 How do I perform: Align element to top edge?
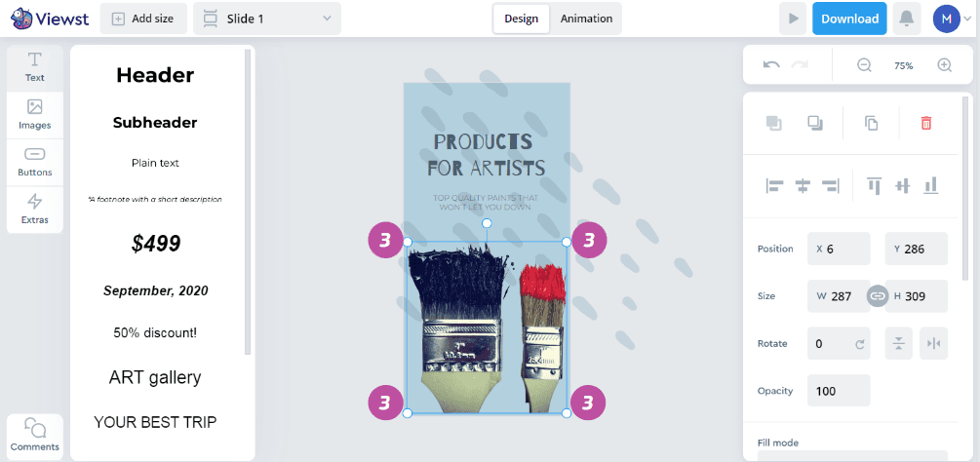874,185
